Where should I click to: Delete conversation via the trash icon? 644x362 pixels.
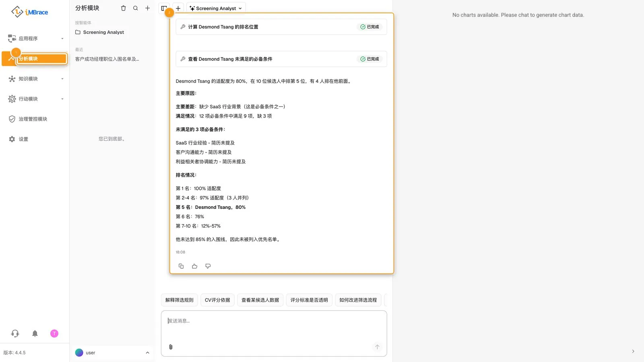pyautogui.click(x=124, y=8)
